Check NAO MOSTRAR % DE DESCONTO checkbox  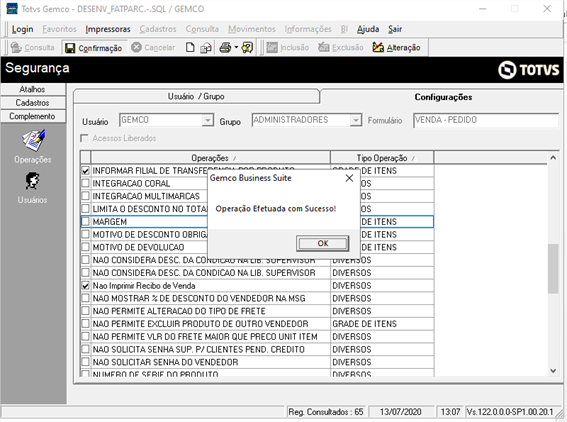(x=85, y=298)
